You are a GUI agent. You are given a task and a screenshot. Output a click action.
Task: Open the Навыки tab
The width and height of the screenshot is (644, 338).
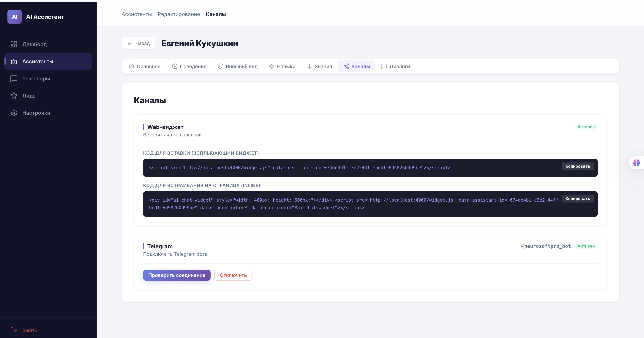[282, 66]
